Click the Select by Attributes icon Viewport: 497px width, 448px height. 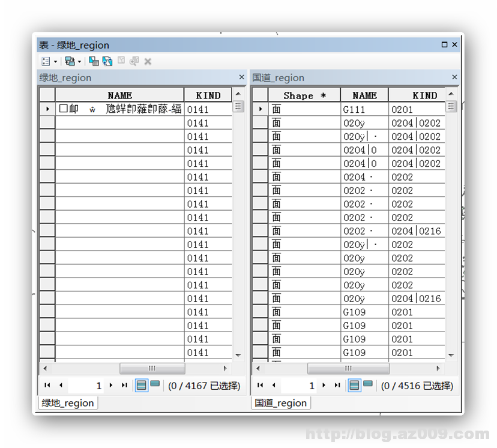coord(93,61)
